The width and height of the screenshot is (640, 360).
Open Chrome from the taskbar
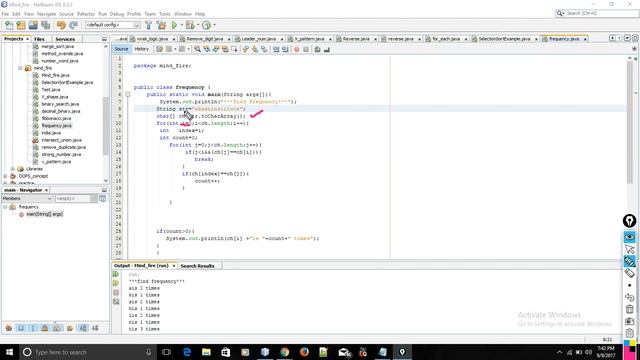click(284, 352)
